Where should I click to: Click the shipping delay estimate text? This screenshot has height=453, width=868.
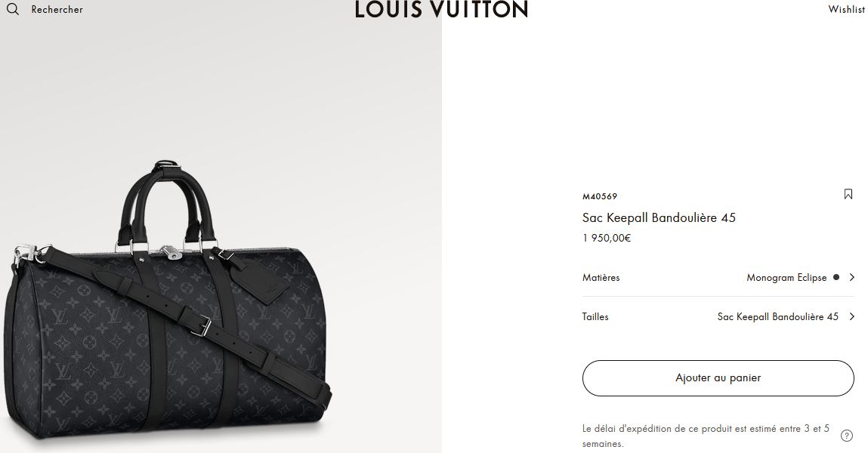point(706,436)
